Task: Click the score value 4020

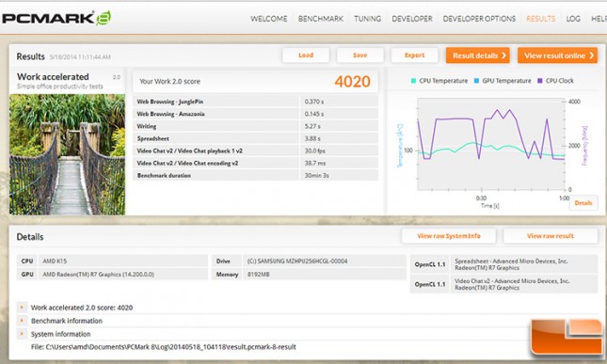Action: tap(352, 81)
